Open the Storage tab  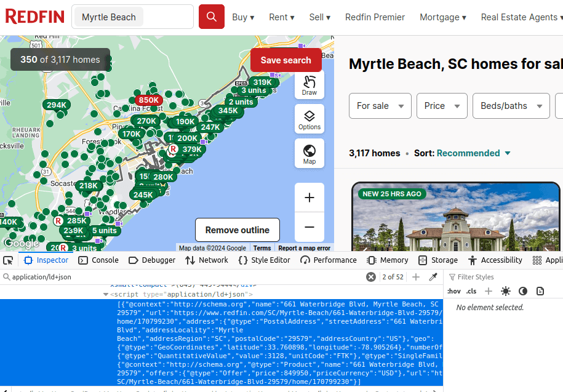438,260
